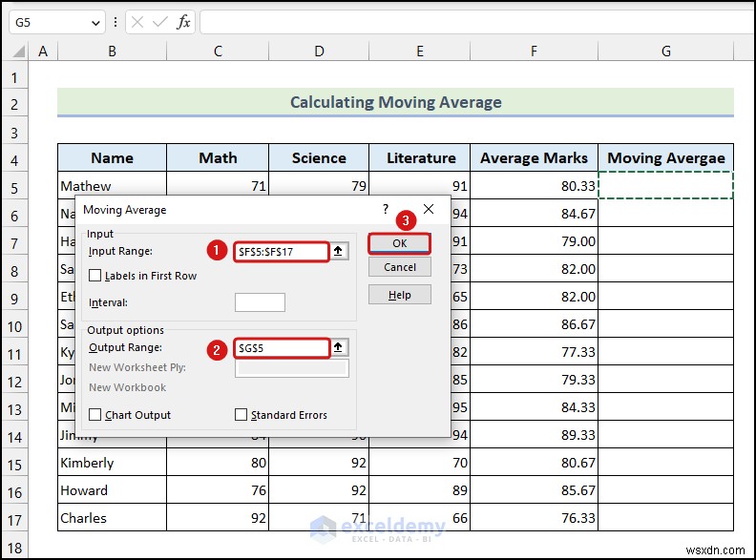Click average marks value 80.33

(535, 185)
